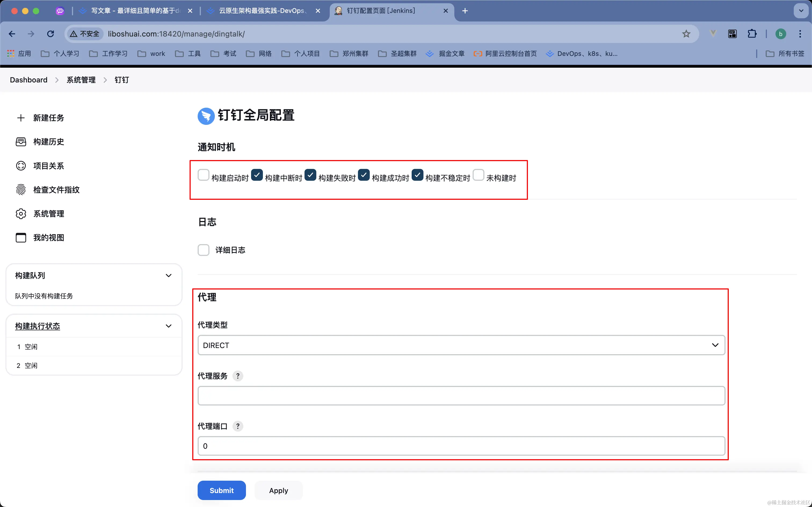
Task: Go to 系统管理 in the breadcrumb
Action: pos(81,80)
